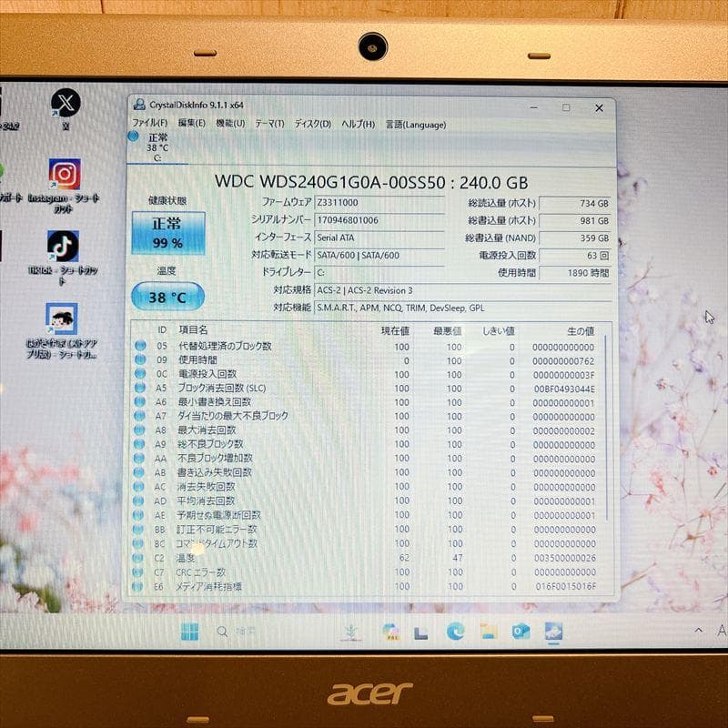Click the SMART attribute list scrollbar
728x728 pixels.
pos(606,427)
